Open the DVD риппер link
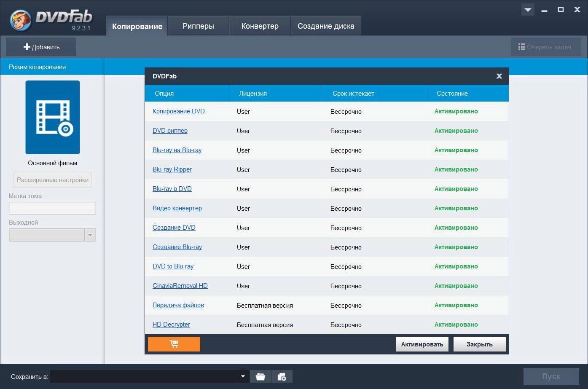Image resolution: width=588 pixels, height=389 pixels. click(170, 131)
